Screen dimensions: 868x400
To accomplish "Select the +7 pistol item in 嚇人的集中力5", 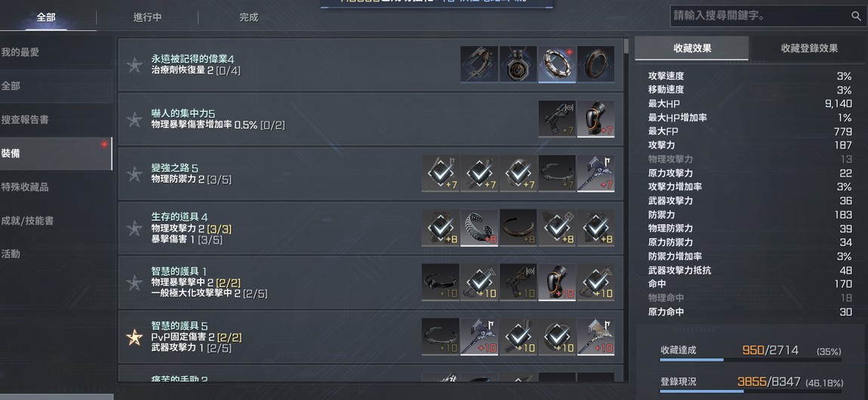I will point(557,118).
